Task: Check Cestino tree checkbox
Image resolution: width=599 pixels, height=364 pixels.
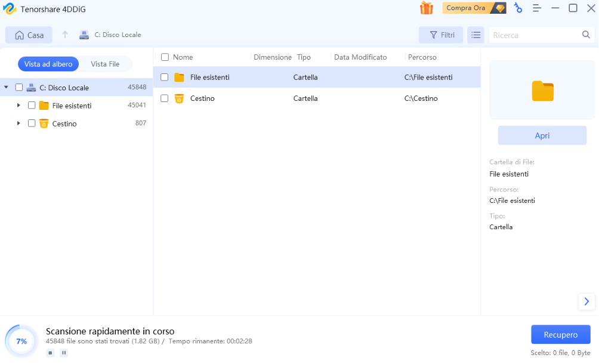Action: [x=32, y=124]
